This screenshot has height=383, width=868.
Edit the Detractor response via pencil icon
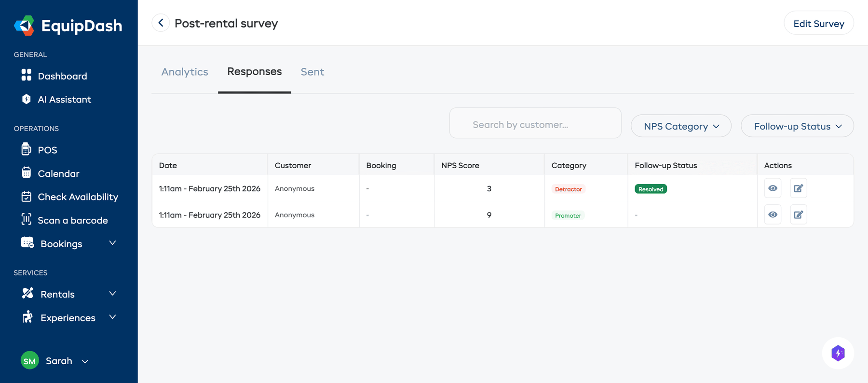799,188
